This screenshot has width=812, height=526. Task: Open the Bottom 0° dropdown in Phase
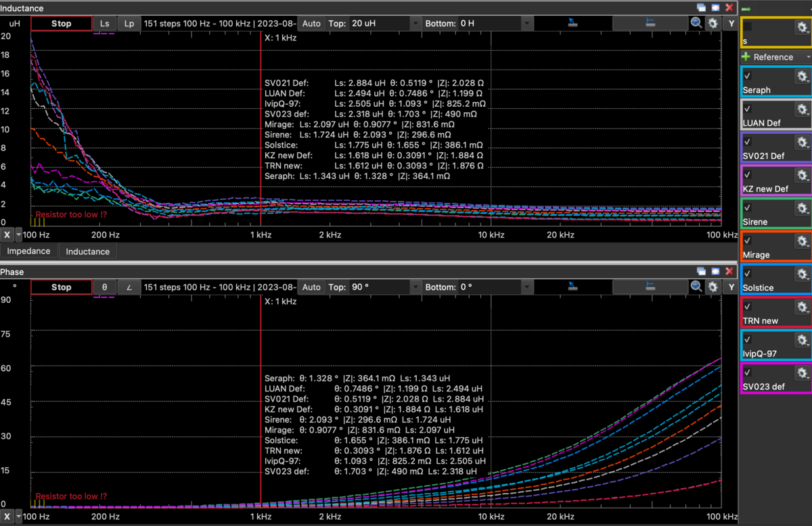[x=526, y=287]
